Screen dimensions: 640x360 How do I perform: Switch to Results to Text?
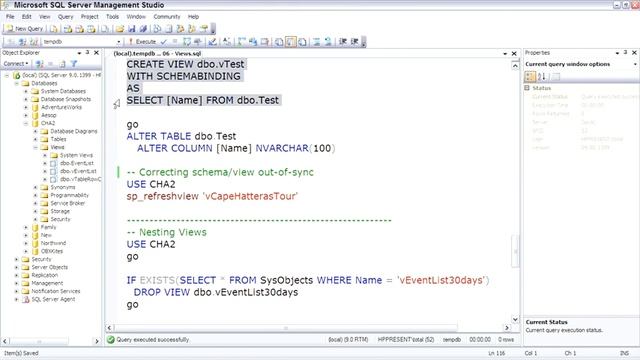pos(279,41)
